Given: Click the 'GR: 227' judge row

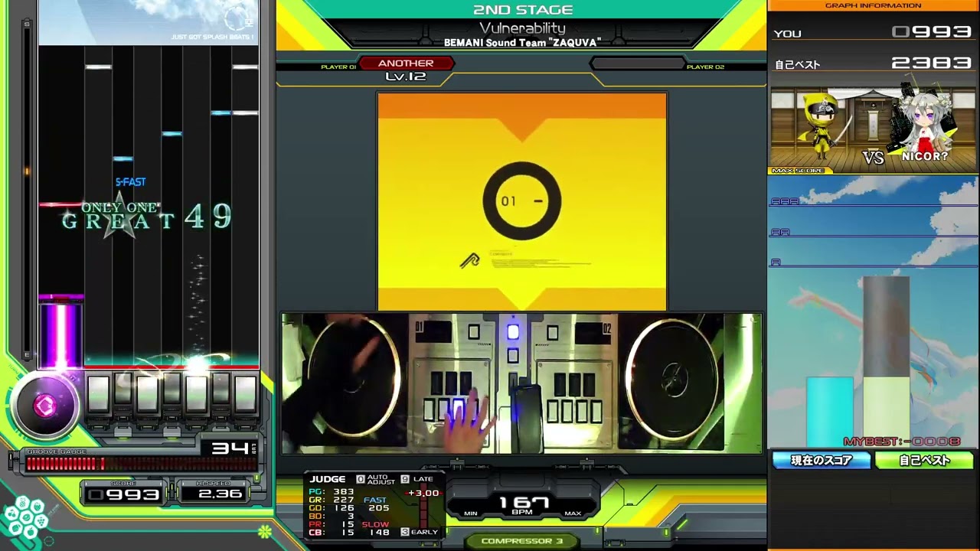Looking at the screenshot, I should [x=332, y=500].
